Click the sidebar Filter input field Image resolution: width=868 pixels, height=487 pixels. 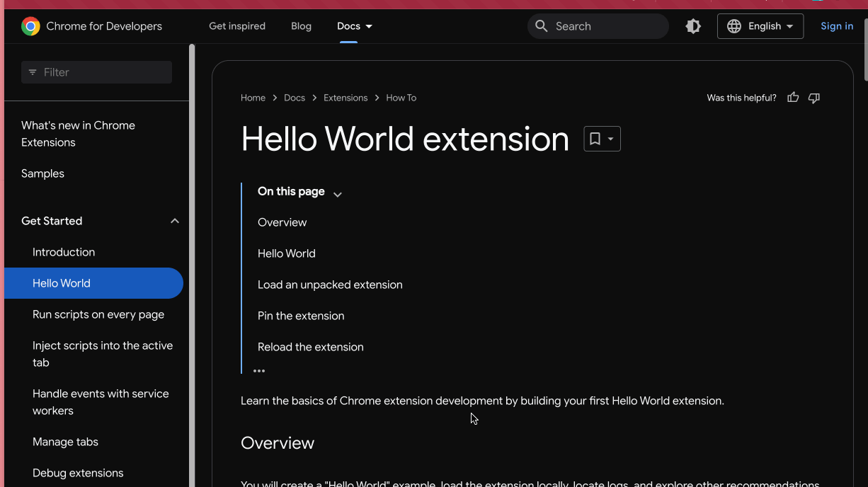click(103, 72)
